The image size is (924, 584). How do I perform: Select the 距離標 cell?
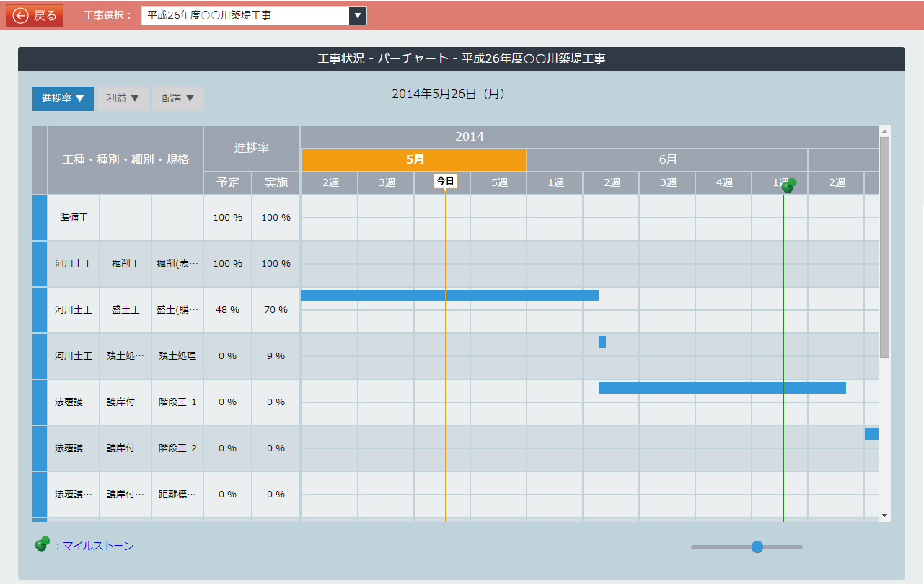[x=177, y=494]
